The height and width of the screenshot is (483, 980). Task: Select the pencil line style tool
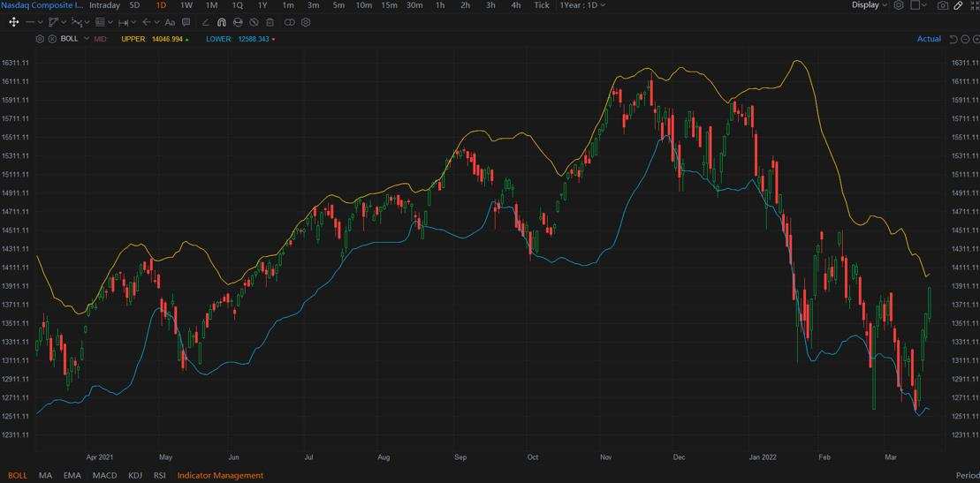coord(206,22)
